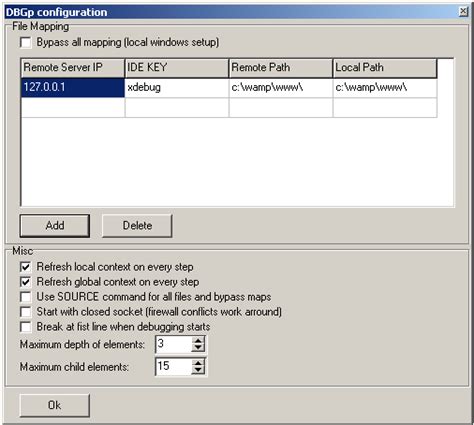Decrease Maximum depth of elements with down arrow
This screenshot has height=425, width=474.
pos(198,348)
